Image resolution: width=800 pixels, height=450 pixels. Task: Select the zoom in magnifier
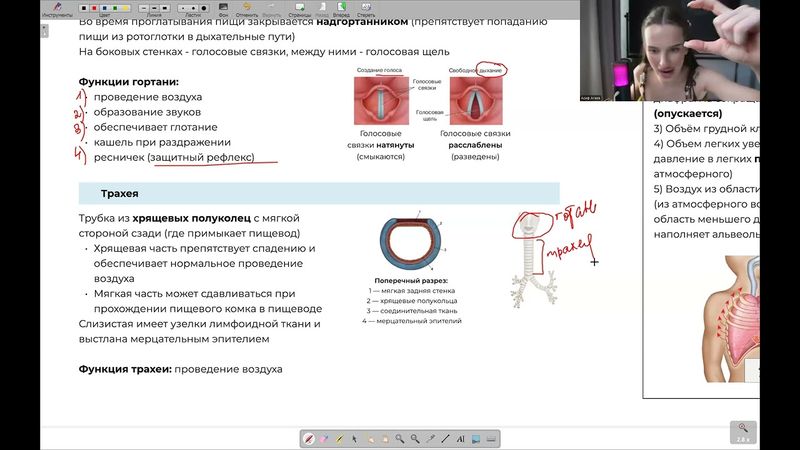coord(400,439)
